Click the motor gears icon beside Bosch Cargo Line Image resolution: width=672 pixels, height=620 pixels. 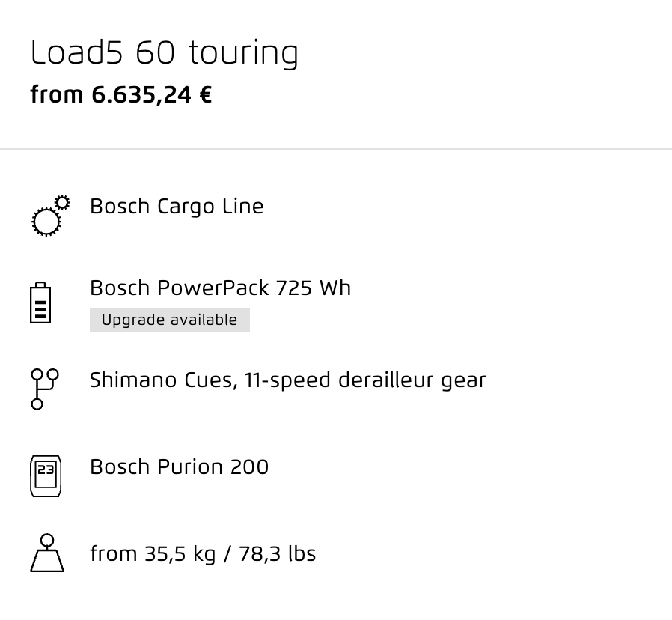51,215
